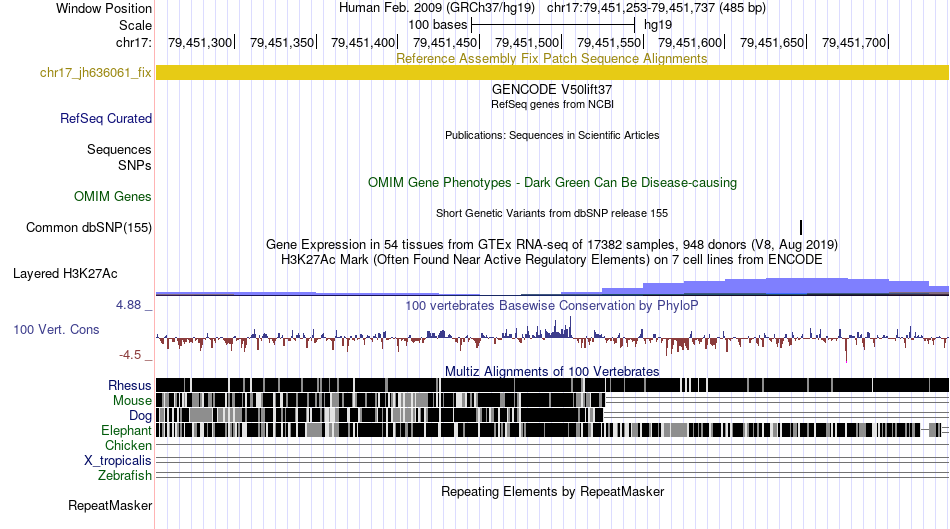This screenshot has height=529, width=950.
Task: Click the GENCODE V50lift37 track title
Action: pyautogui.click(x=552, y=89)
